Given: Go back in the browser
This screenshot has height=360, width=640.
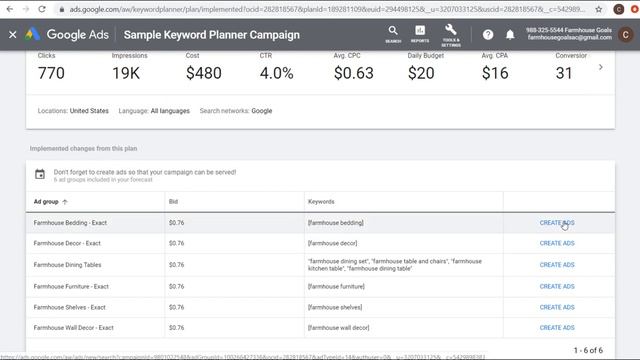Looking at the screenshot, I should tap(10, 9).
